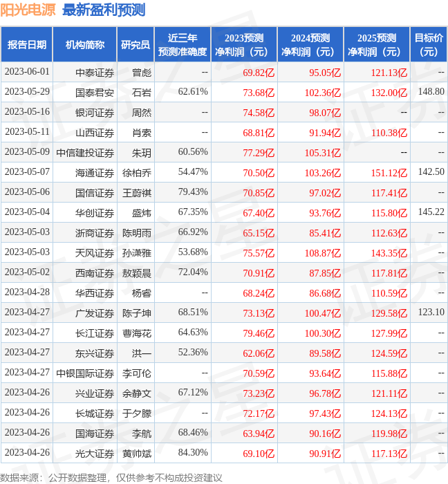Click analyst name 于夕朦

pos(137,414)
